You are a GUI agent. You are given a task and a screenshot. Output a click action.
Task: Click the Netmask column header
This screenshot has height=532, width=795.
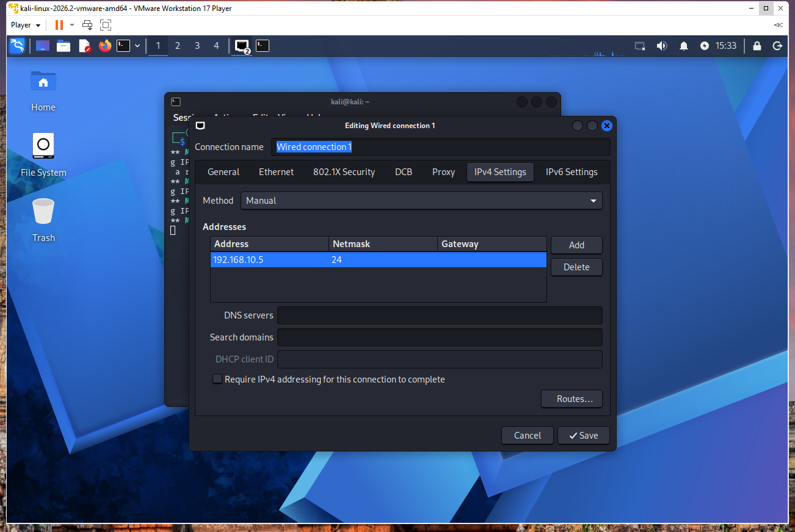click(x=383, y=244)
